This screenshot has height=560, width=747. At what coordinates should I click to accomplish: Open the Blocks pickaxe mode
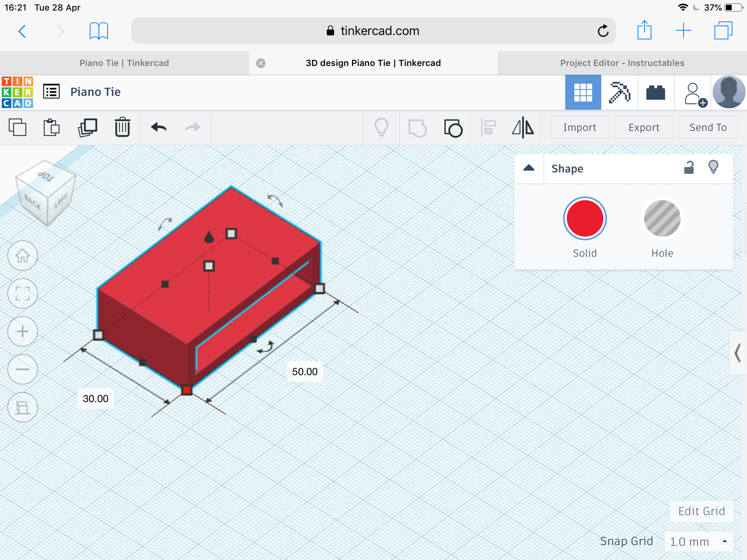coord(619,92)
